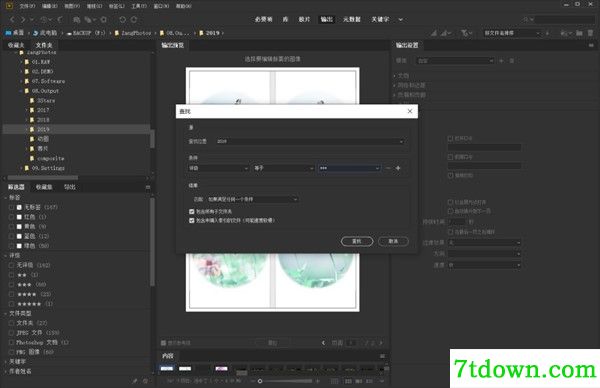This screenshot has height=388, width=600.
Task: Toggle the 红色 label filter checkbox
Action: pyautogui.click(x=11, y=217)
